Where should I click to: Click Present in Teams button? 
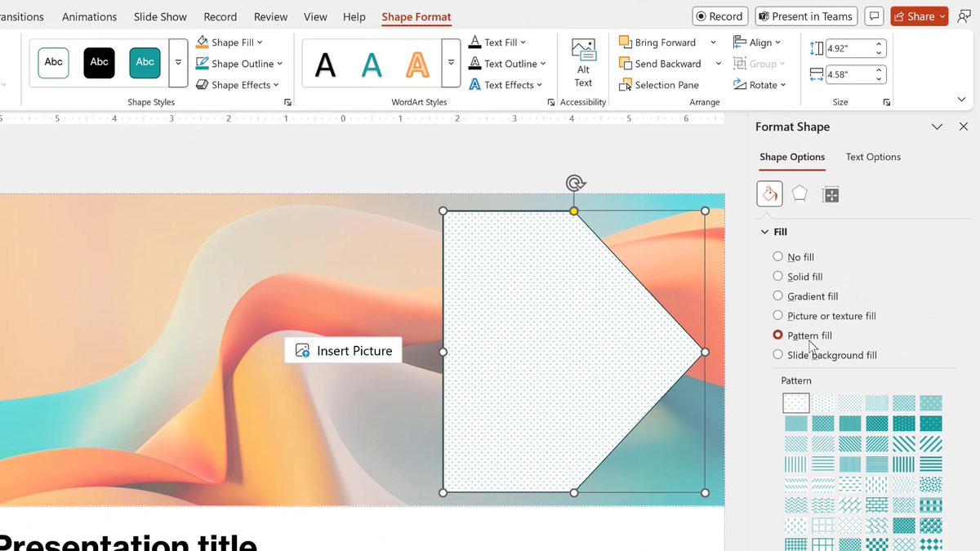pyautogui.click(x=805, y=16)
